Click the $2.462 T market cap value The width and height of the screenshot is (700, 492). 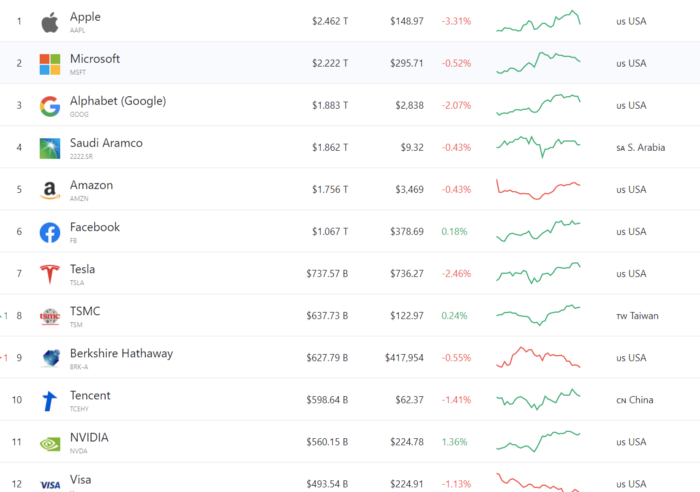point(330,21)
